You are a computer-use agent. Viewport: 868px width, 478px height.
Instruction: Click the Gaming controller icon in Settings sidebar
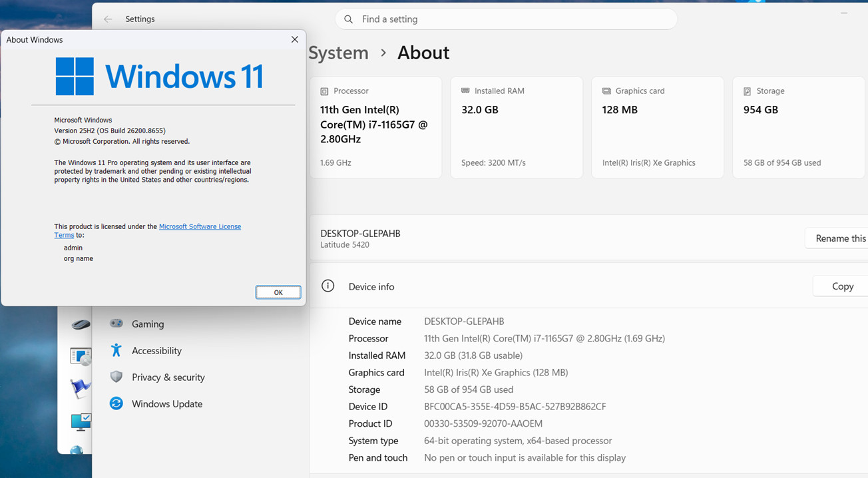116,324
